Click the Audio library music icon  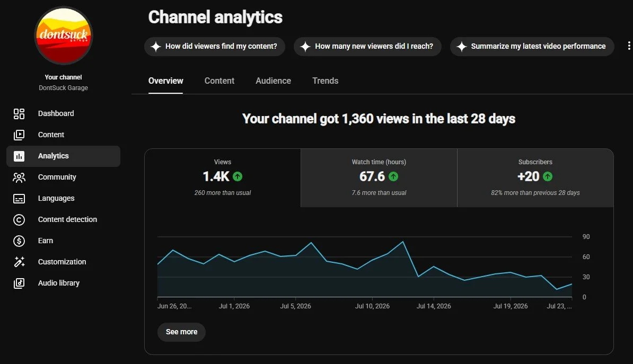19,283
